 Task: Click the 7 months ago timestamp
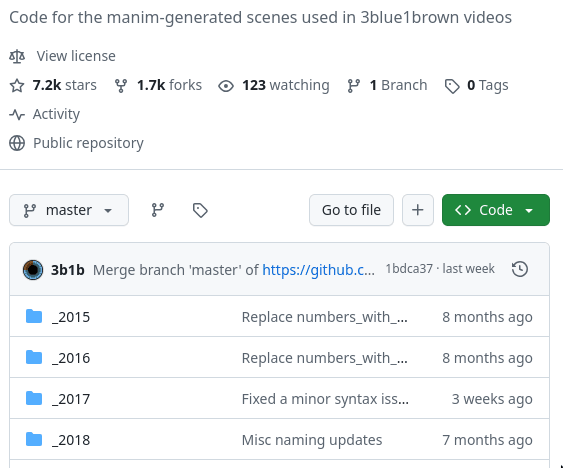pyautogui.click(x=487, y=440)
